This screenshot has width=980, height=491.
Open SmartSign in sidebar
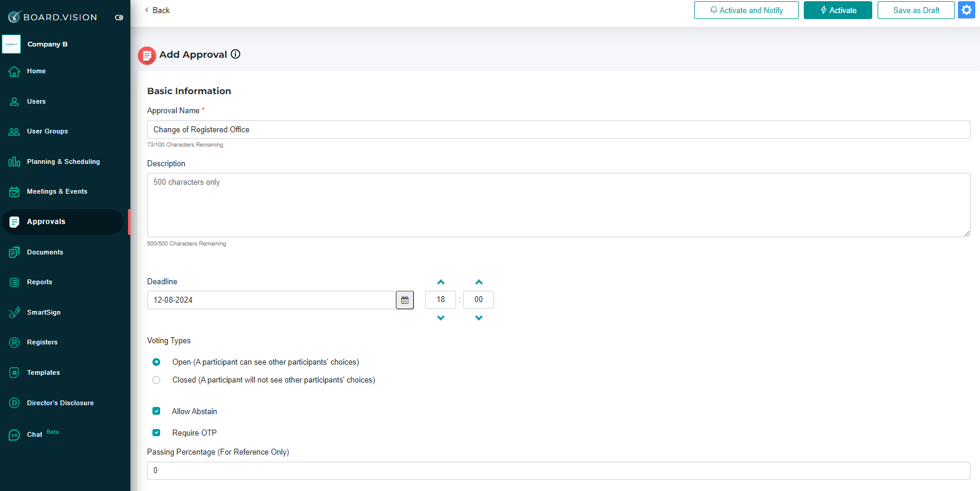(44, 312)
